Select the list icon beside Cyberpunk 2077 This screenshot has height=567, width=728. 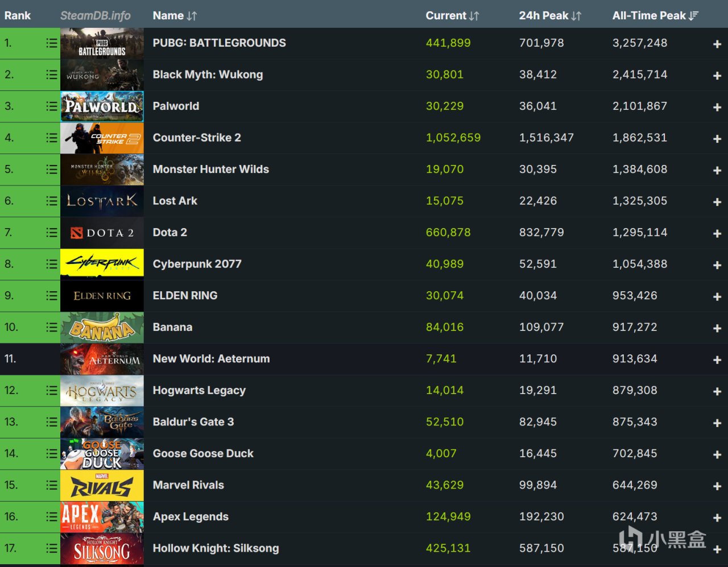pyautogui.click(x=52, y=264)
